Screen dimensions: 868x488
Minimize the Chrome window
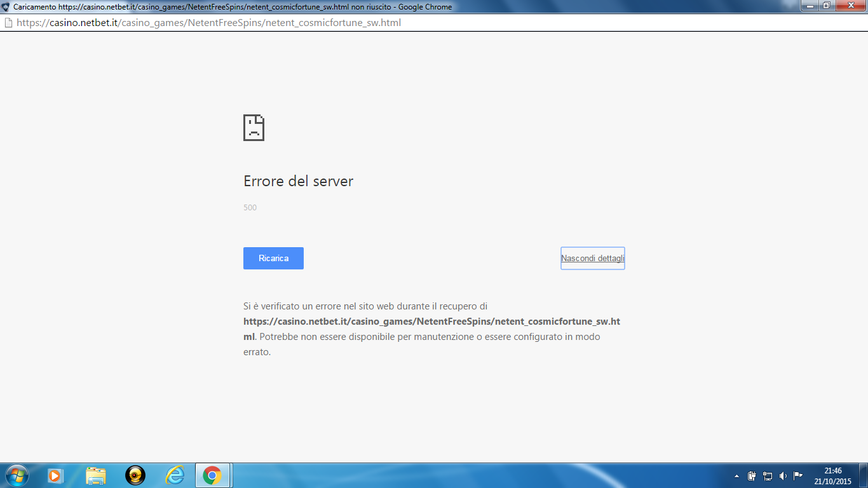coord(810,6)
